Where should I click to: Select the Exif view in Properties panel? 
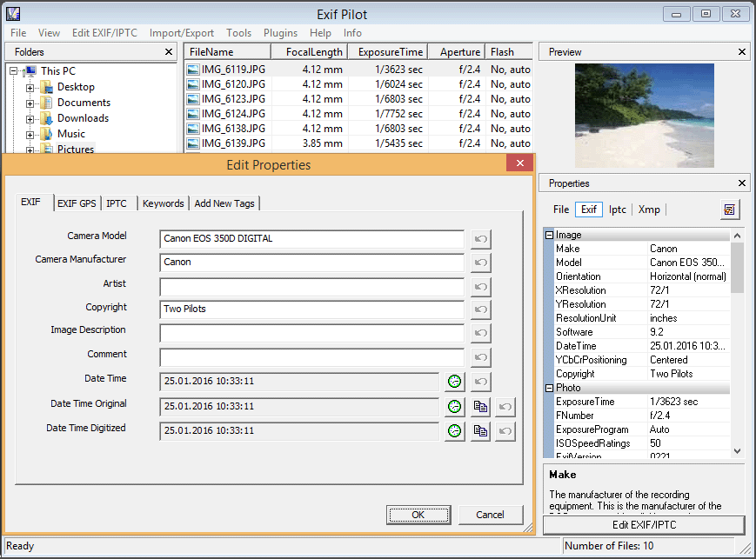(x=591, y=209)
